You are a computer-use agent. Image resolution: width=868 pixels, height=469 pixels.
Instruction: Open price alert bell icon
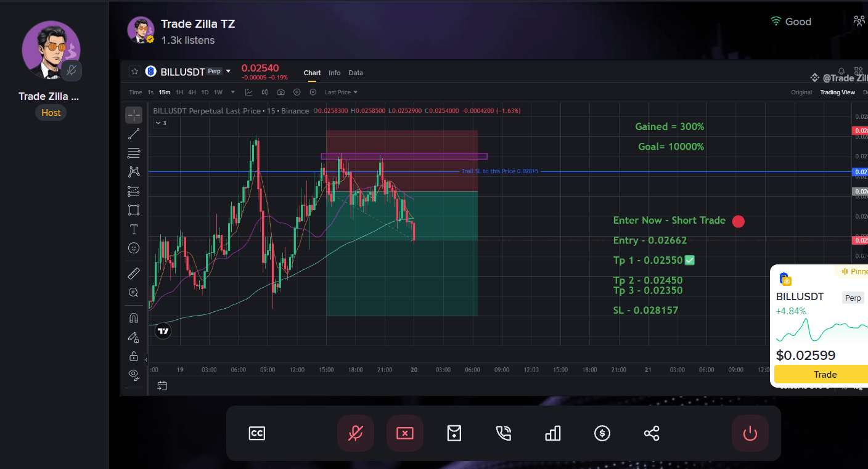point(841,71)
